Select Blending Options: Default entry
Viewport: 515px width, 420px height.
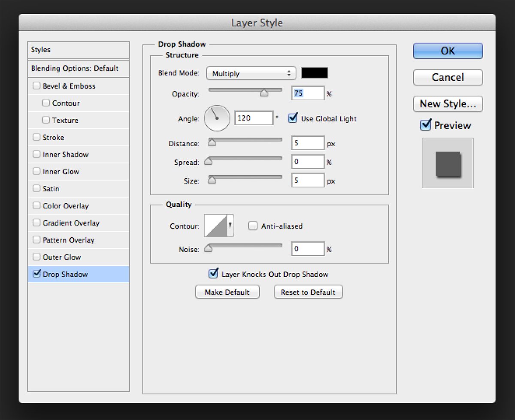click(x=79, y=68)
